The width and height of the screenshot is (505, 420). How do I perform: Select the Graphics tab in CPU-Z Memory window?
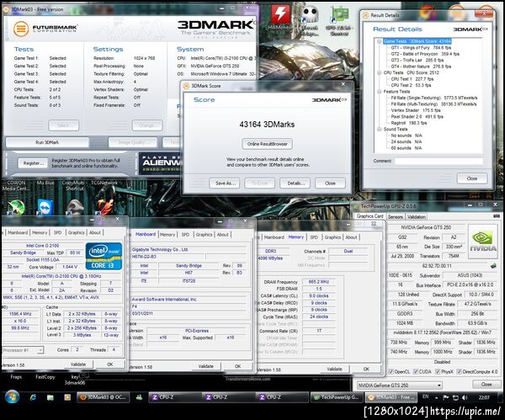(x=332, y=237)
